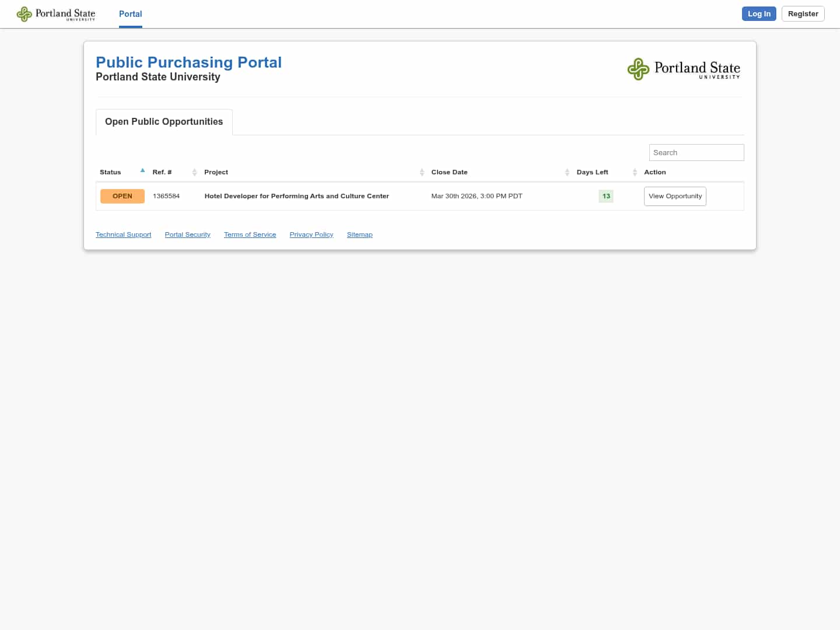This screenshot has width=840, height=630.
Task: Follow the Portal Security footer link
Action: 187,235
